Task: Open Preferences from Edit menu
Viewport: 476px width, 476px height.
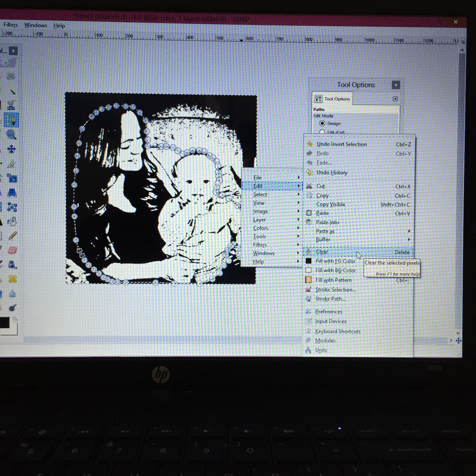Action: point(358,311)
